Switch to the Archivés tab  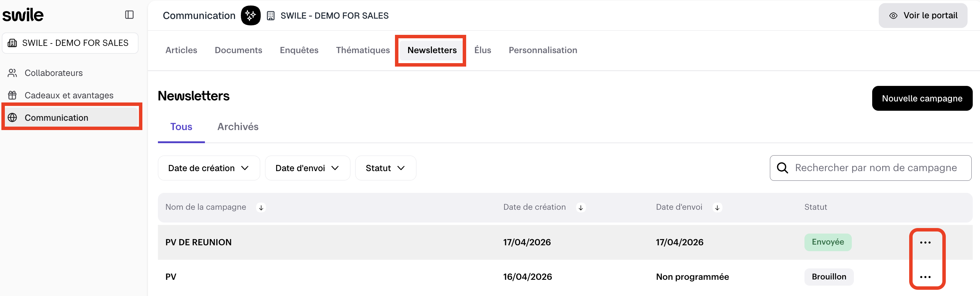click(x=238, y=127)
